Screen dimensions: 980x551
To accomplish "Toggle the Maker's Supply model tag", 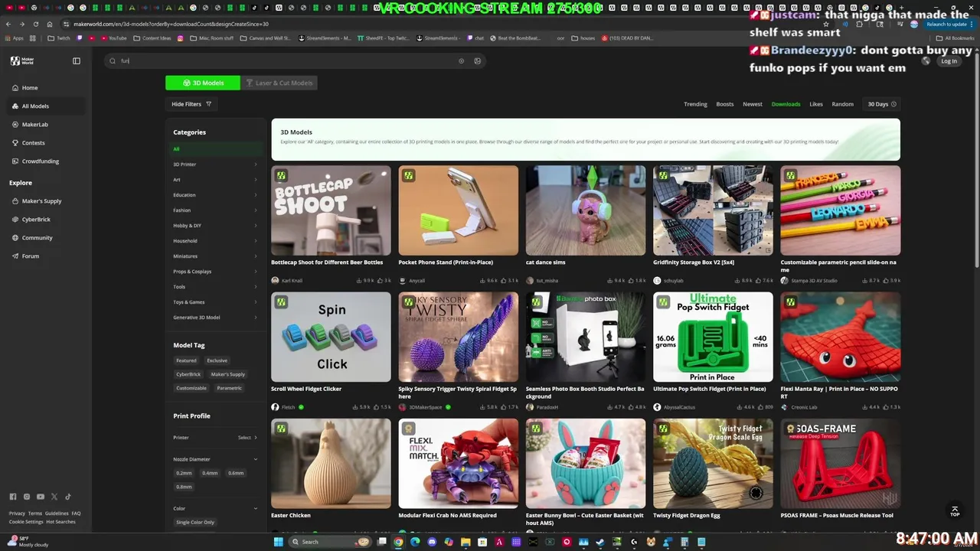I will (227, 374).
